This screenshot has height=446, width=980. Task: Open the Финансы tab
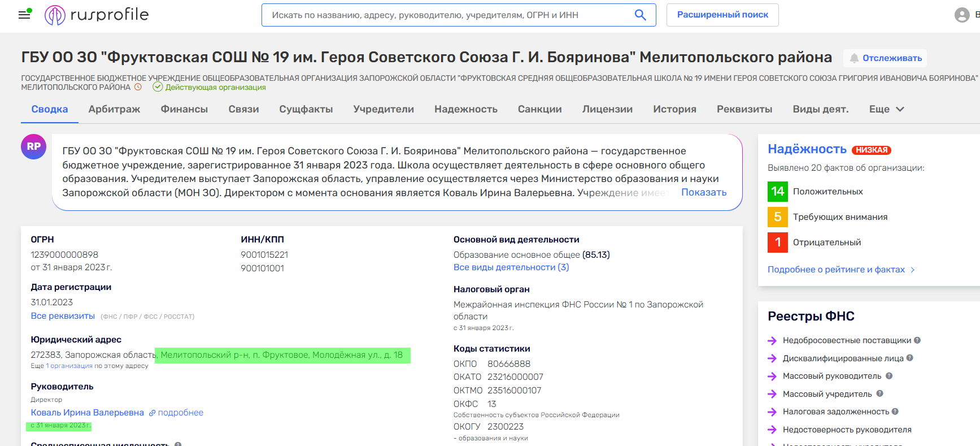pos(184,109)
